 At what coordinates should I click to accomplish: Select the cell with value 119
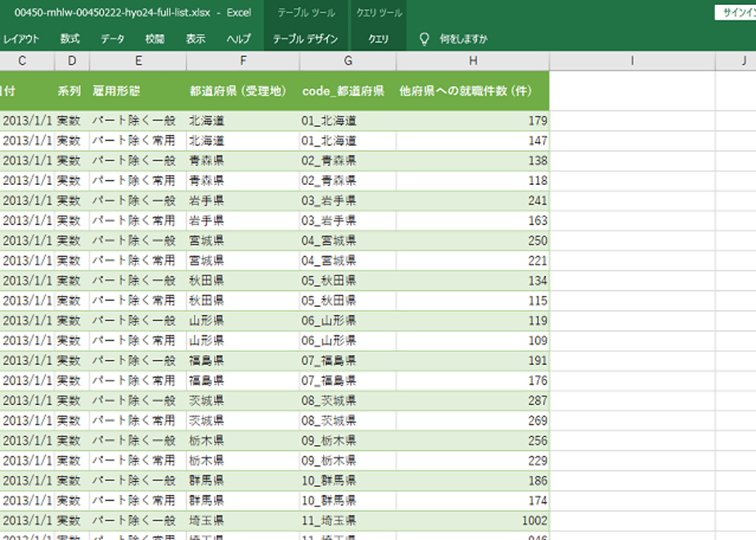pyautogui.click(x=473, y=321)
